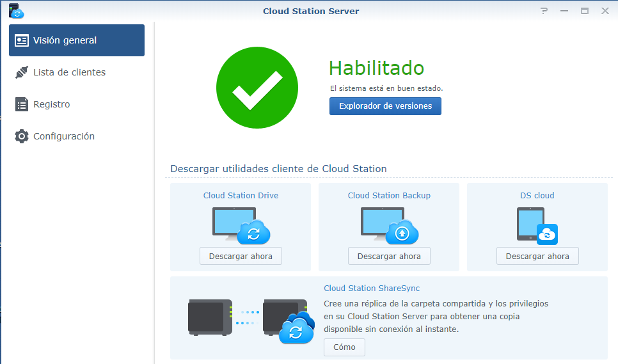Click the Lista de clientes plug icon
The image size is (618, 364).
(x=22, y=72)
